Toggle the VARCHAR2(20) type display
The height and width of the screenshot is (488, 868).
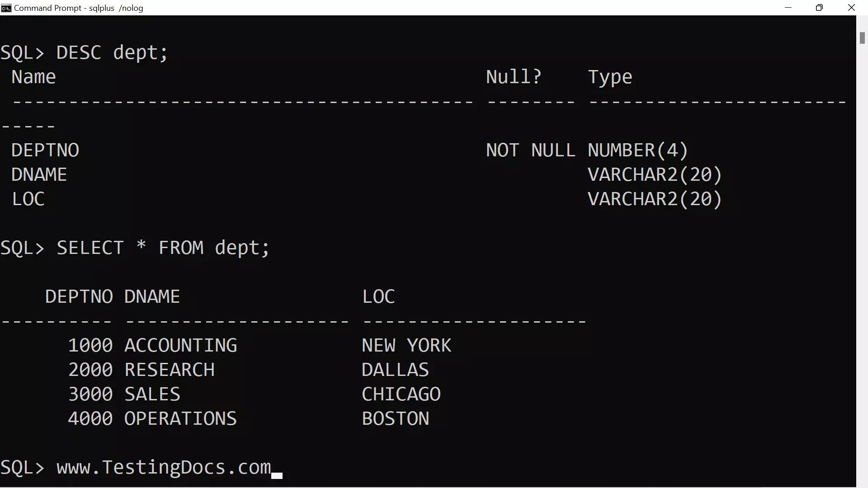click(x=654, y=174)
